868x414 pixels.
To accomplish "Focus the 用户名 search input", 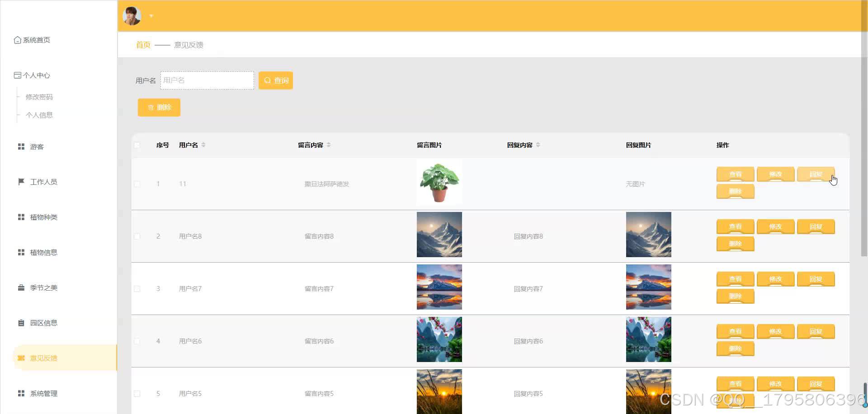I will pyautogui.click(x=207, y=80).
